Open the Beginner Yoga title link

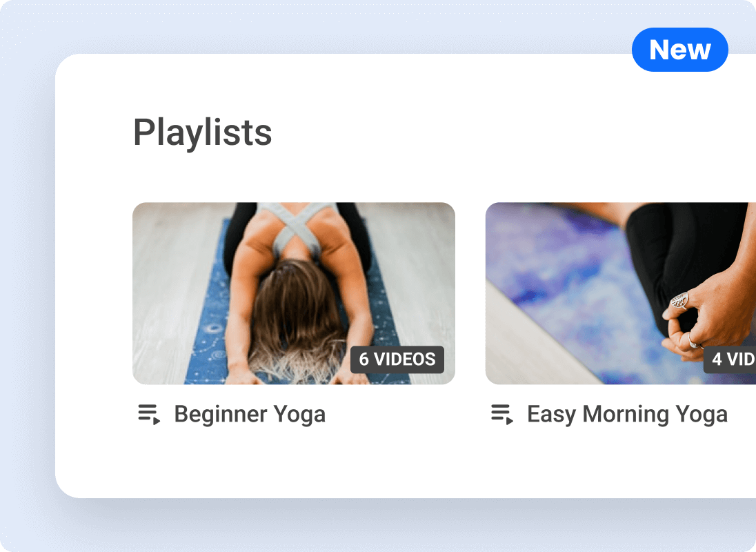(250, 414)
